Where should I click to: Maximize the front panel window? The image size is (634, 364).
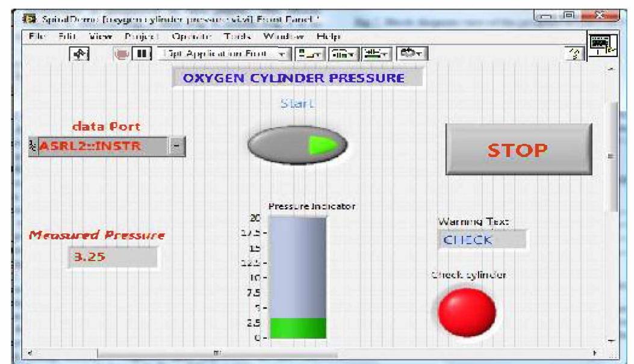pos(568,16)
